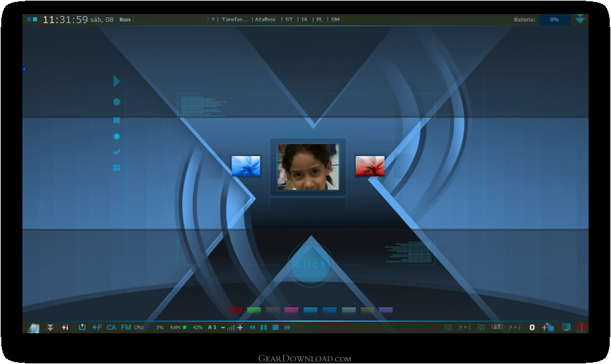Increase volume with the plus button
This screenshot has width=611, height=364.
click(240, 328)
